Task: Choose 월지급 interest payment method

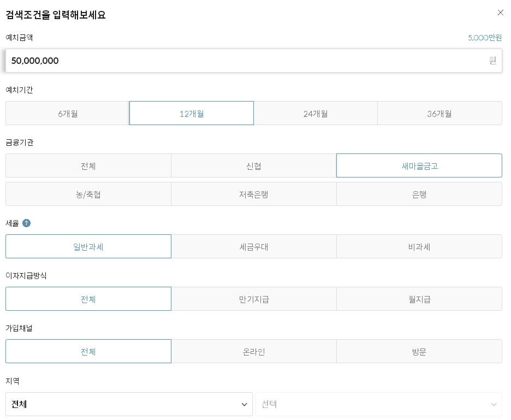Action: 419,299
